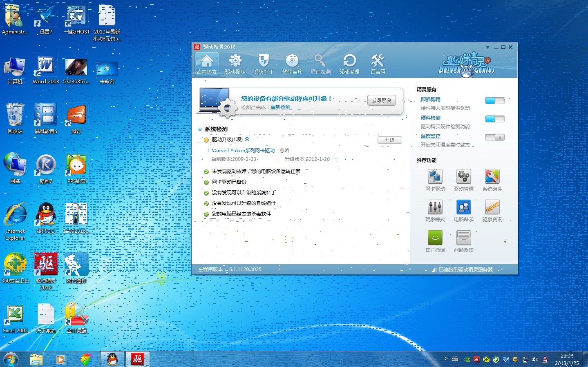Open the Windows Start button

click(11, 360)
